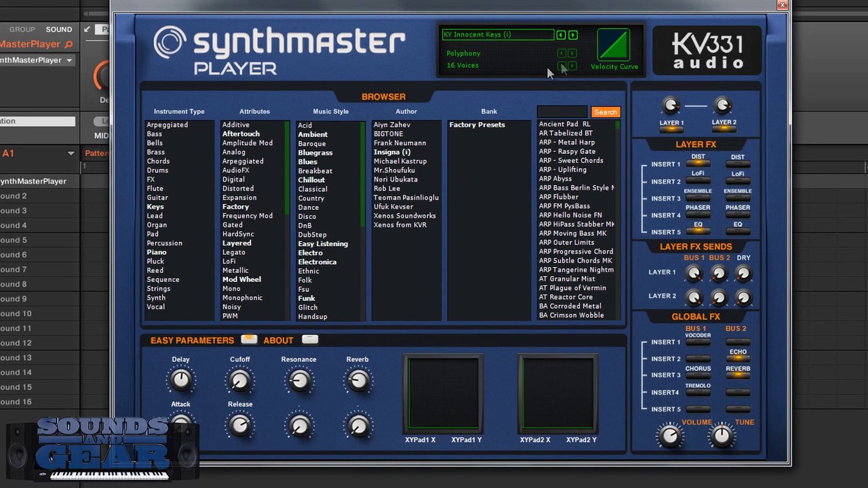Click the XYPad1 pad area
The width and height of the screenshot is (868, 488).
pyautogui.click(x=443, y=393)
